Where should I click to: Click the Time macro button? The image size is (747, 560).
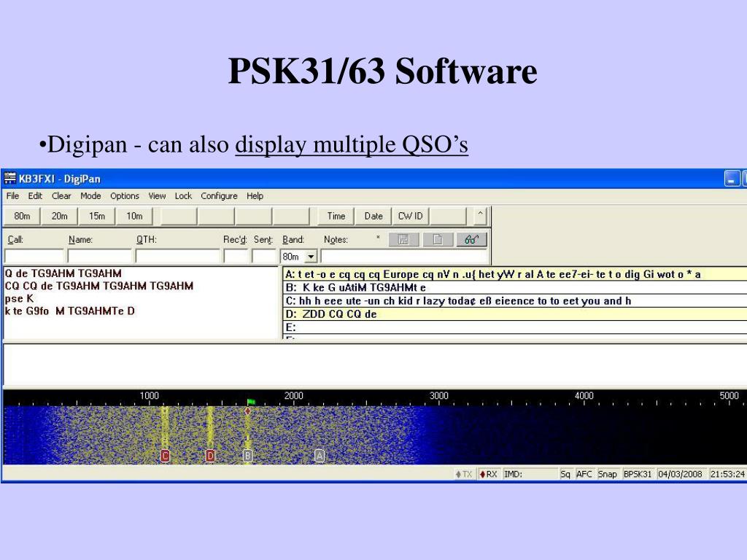336,216
